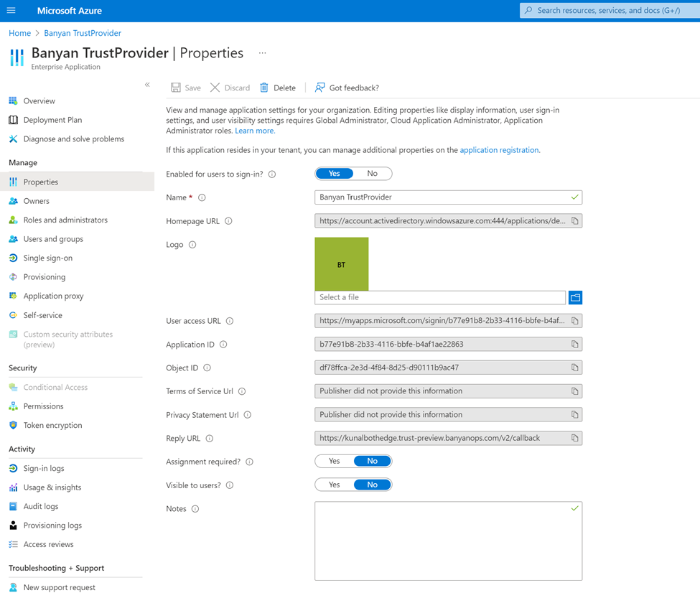Show info tooltip for Object ID
700x598 pixels.
click(x=207, y=368)
